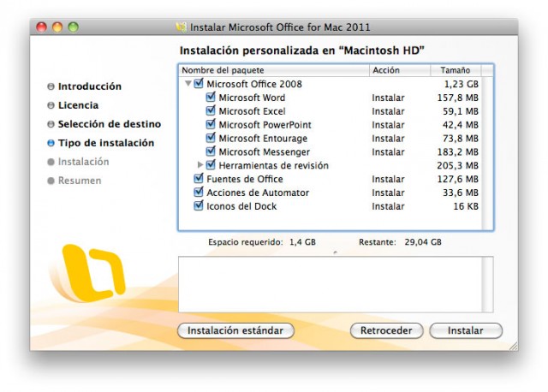
Task: Click the Acción column header
Action: (400, 70)
